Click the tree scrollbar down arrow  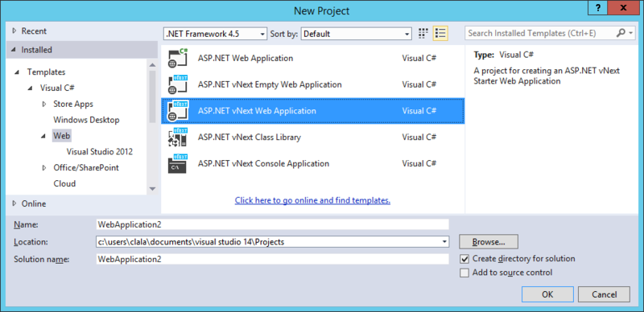tap(152, 189)
